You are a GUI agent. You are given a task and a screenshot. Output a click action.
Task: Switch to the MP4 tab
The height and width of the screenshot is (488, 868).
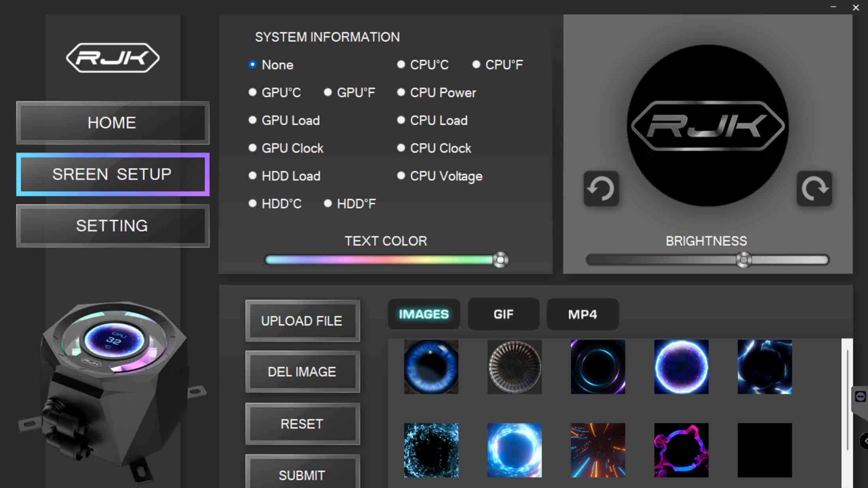point(583,314)
